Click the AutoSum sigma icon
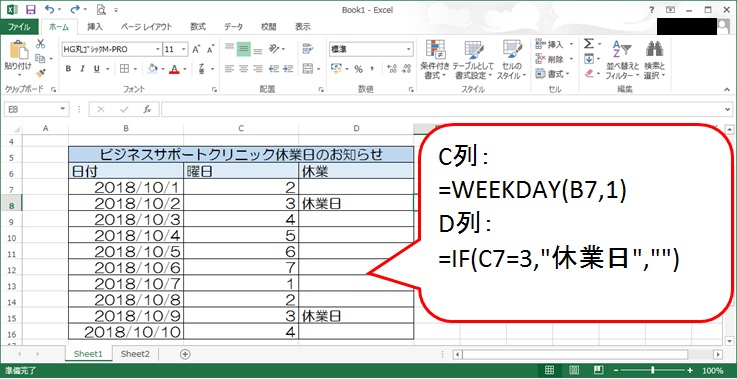 pyautogui.click(x=588, y=44)
